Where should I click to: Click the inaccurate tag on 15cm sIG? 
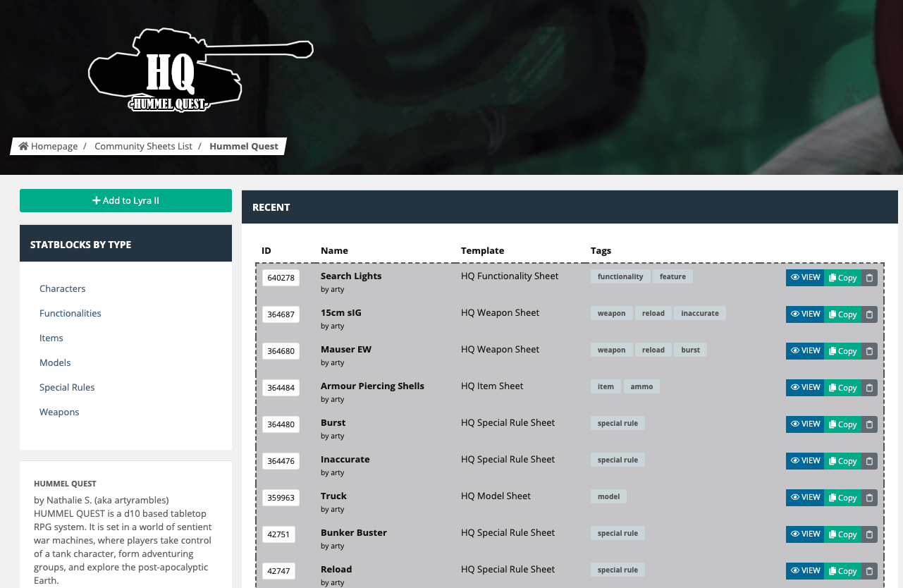point(699,313)
